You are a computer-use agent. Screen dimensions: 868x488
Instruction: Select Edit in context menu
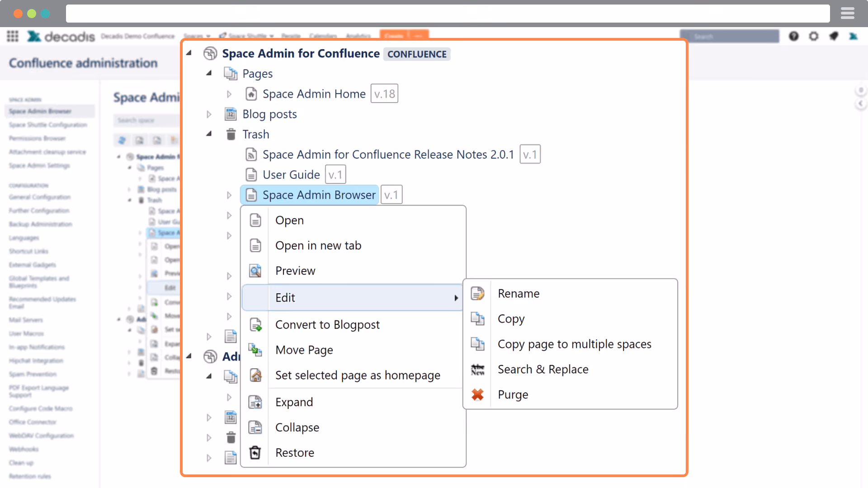(x=353, y=298)
